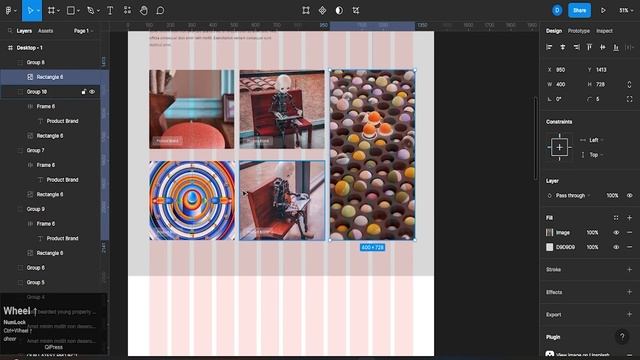Open the fill styles four-dot icon
This screenshot has height=360, width=640.
[x=616, y=218]
